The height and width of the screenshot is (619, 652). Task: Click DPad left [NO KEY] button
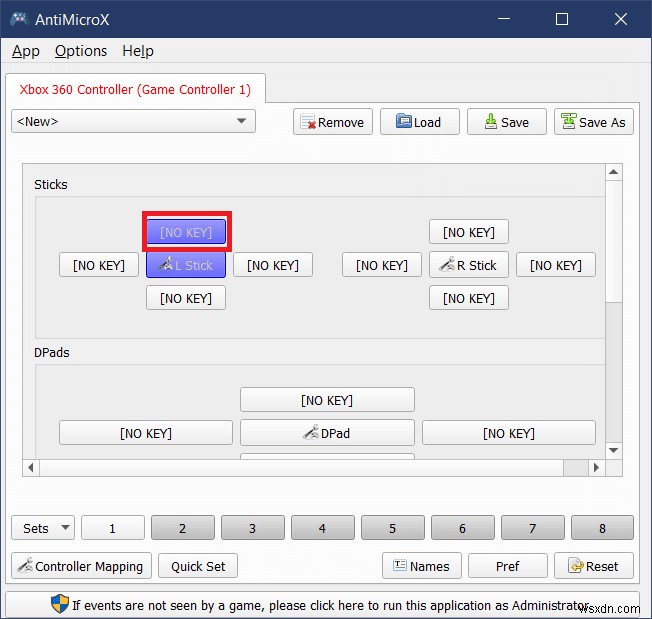146,433
